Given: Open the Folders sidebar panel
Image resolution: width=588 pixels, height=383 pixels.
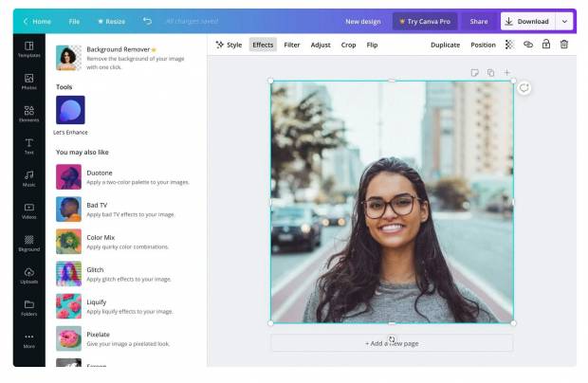Looking at the screenshot, I should (x=28, y=308).
